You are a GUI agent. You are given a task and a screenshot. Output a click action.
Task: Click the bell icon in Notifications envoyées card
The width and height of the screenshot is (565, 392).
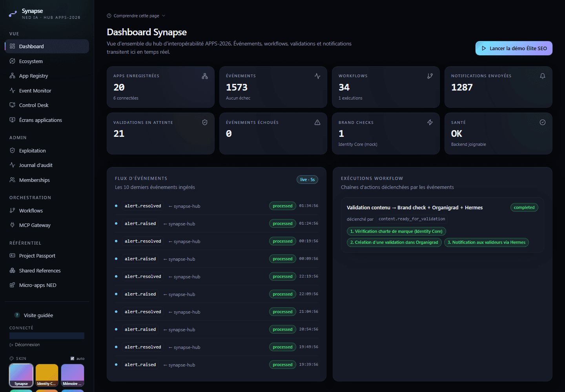click(x=543, y=76)
